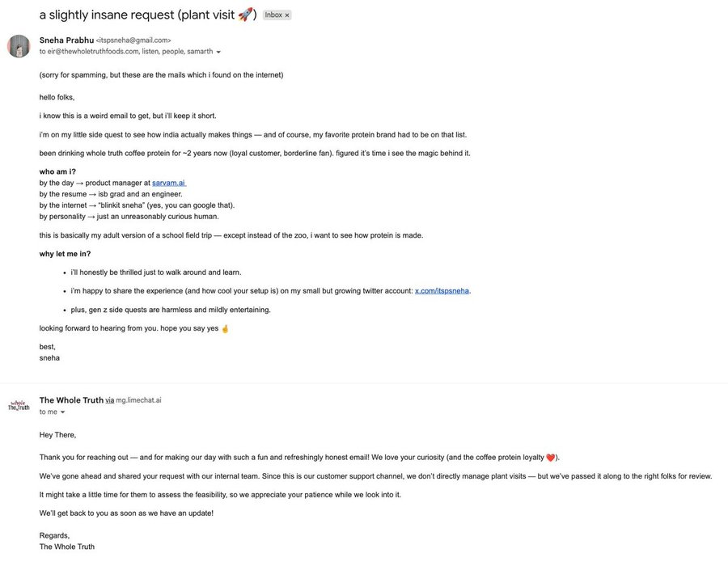The image size is (728, 566).
Task: Click the mg.limechat.ai domain text
Action: (x=138, y=400)
